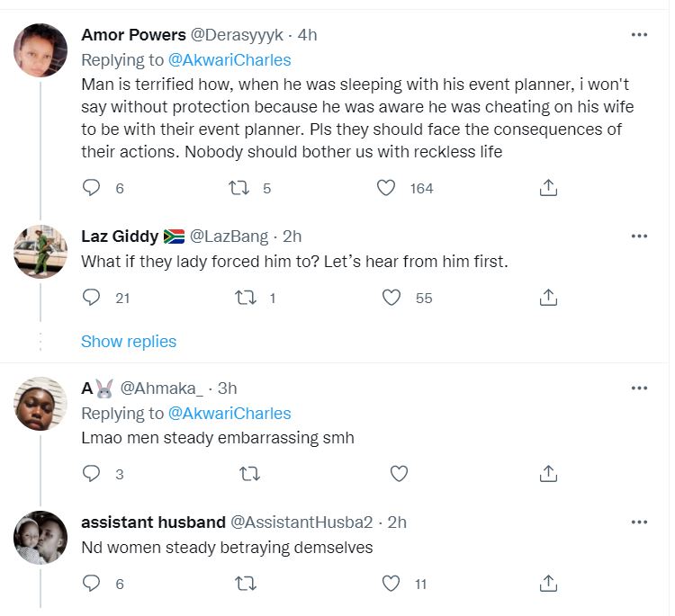The image size is (675, 616).
Task: Like Ahmaka_'s tweet
Action: 399,473
